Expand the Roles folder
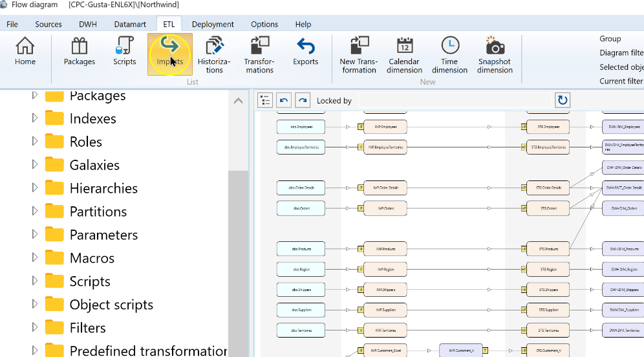This screenshot has width=644, height=357. 34,141
